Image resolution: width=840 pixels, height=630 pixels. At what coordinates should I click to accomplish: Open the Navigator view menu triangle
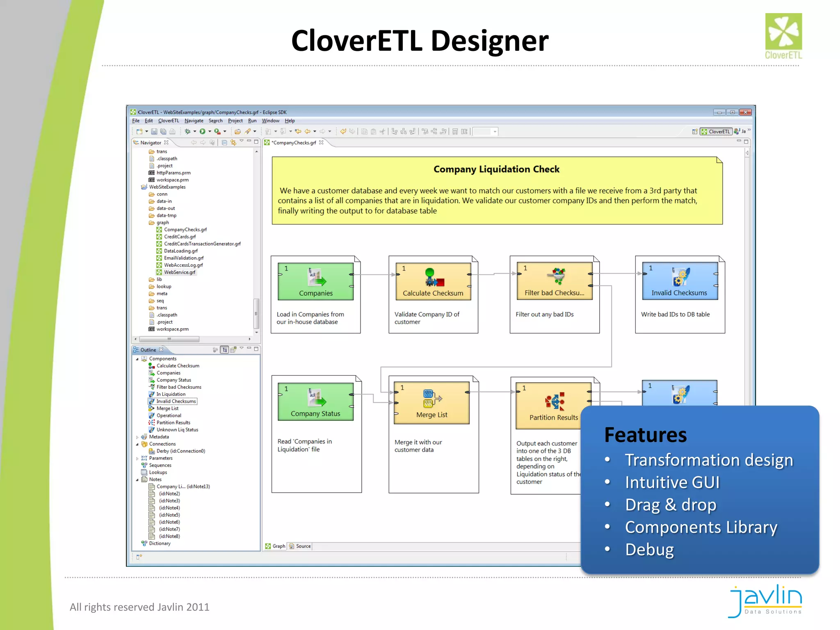(x=242, y=142)
